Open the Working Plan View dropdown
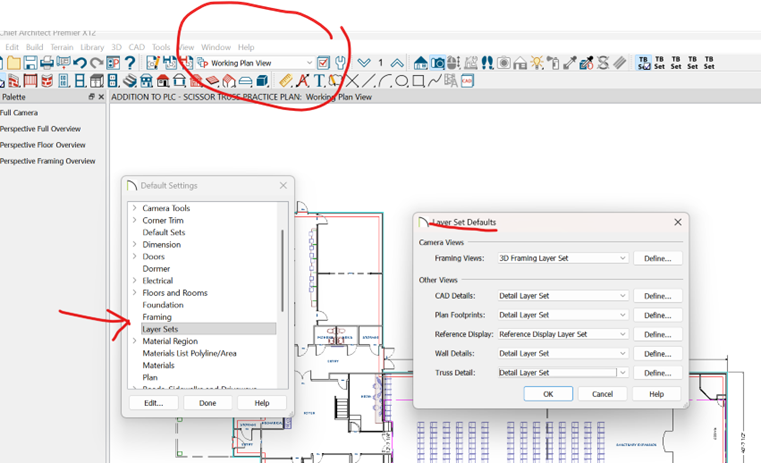The image size is (761, 463). (x=307, y=63)
